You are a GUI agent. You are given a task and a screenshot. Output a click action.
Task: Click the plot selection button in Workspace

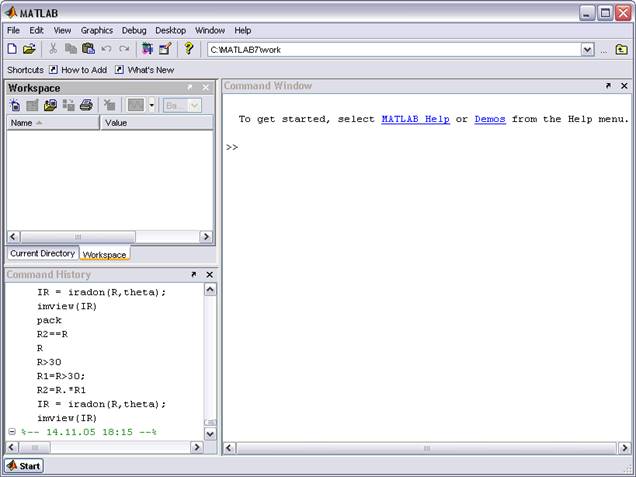tap(135, 105)
